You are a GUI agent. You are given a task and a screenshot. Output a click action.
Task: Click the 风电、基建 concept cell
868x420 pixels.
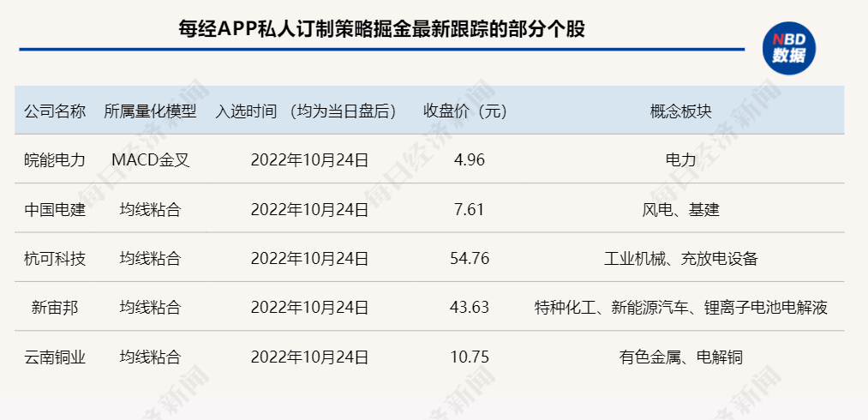[x=680, y=208]
